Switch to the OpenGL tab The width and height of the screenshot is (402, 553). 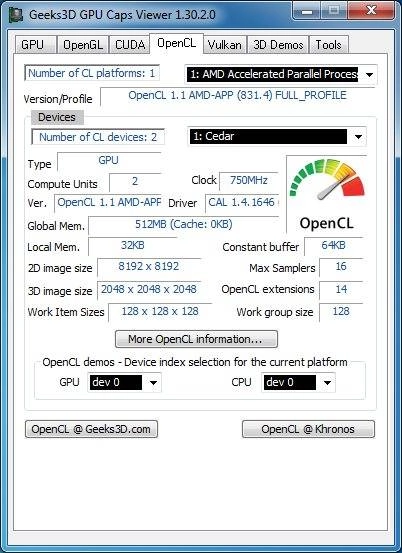point(83,45)
